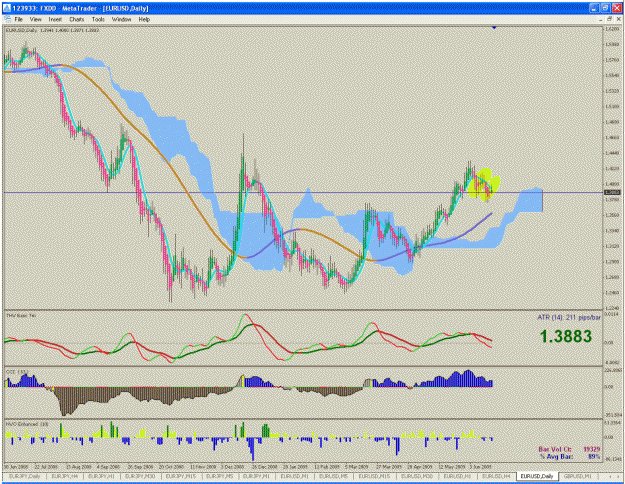Switch to the EURJPY,M1 chart tab
Viewport: 625px width, 484px height.
click(x=256, y=476)
